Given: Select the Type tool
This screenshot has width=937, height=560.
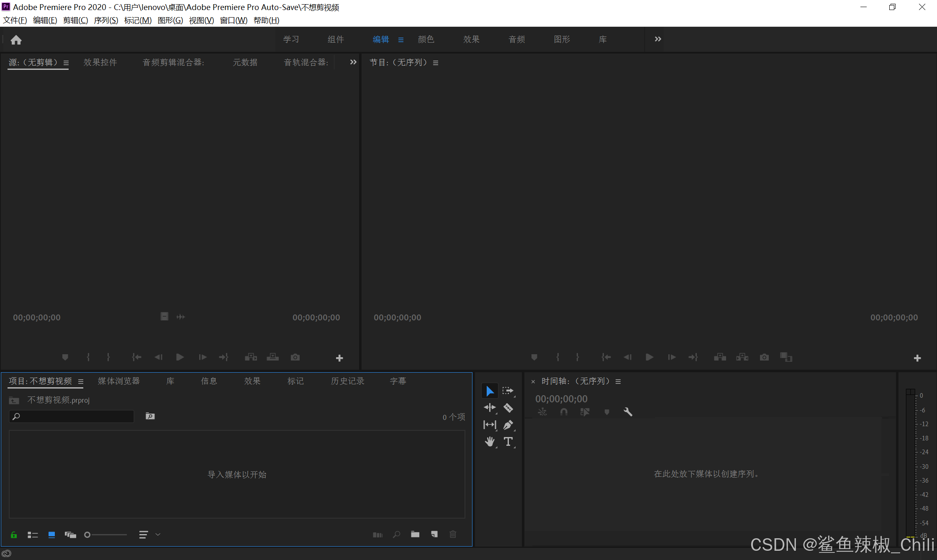Looking at the screenshot, I should coord(508,442).
